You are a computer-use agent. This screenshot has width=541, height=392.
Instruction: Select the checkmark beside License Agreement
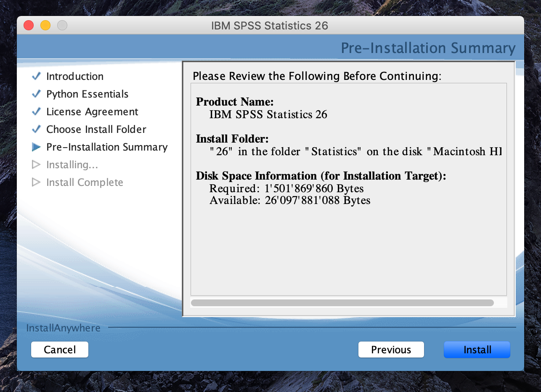[37, 111]
